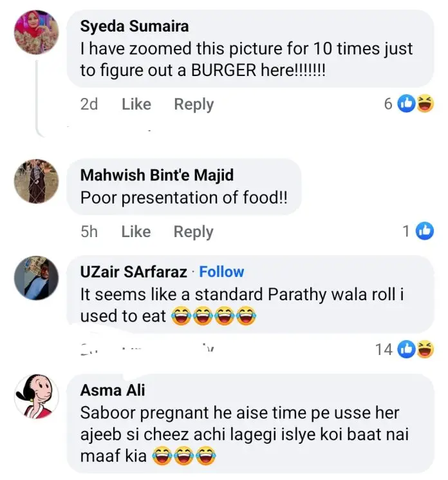Viewport: 448px width, 480px height.
Task: Like Mahwish's poor presentation comment
Action: 136,232
